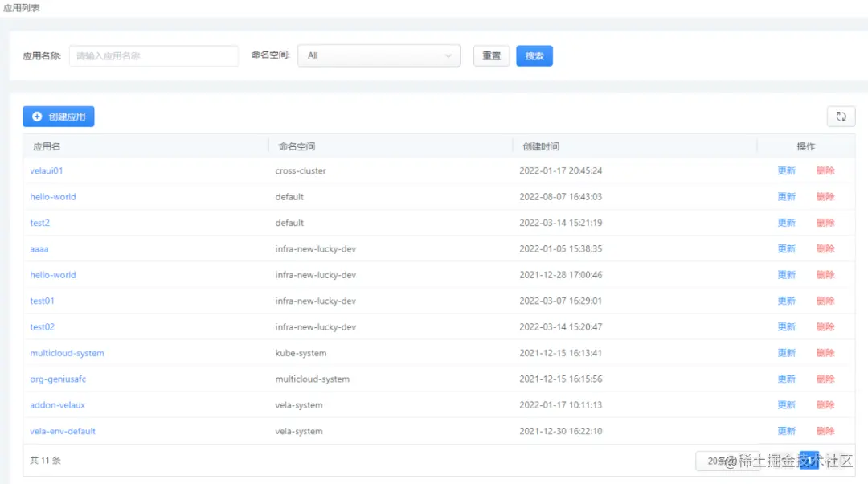The height and width of the screenshot is (484, 868).
Task: Expand the namespace filter combo box
Action: click(378, 55)
